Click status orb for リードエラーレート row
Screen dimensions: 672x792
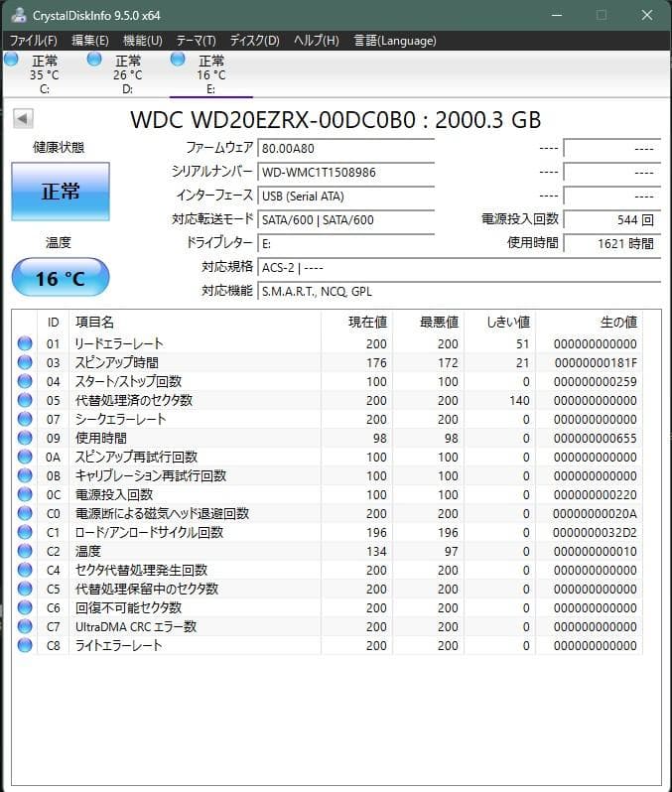[x=25, y=343]
